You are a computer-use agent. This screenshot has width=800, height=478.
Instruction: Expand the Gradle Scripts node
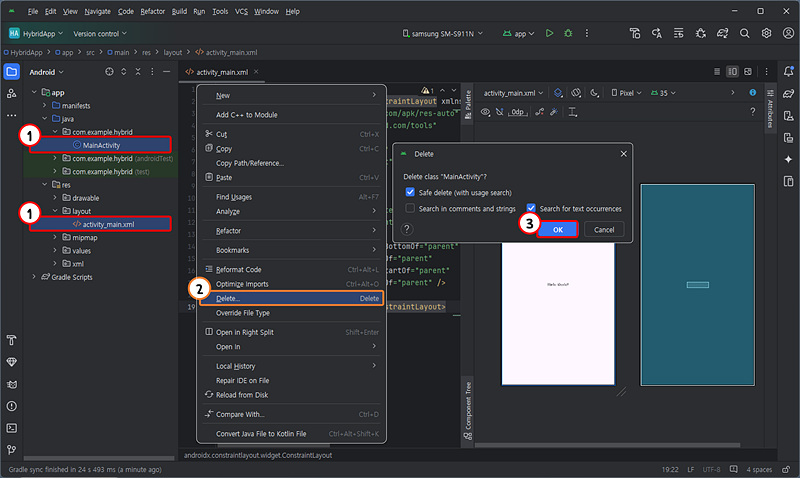coord(34,276)
